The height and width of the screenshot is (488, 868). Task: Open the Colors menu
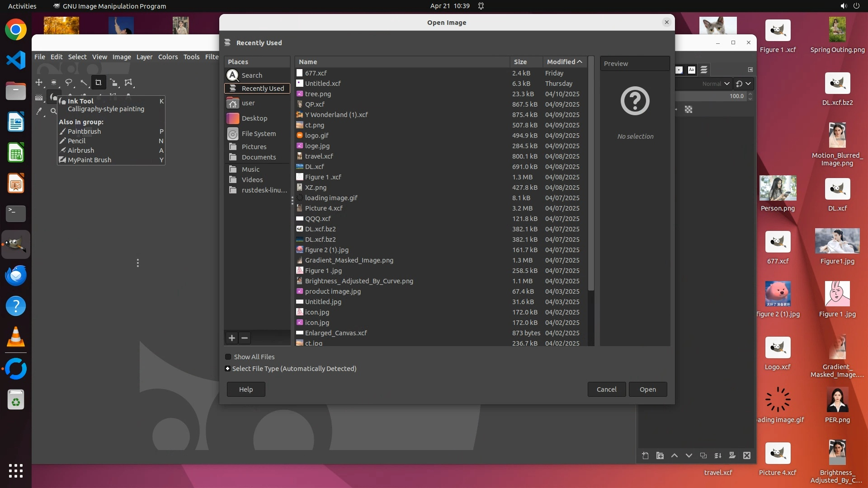tap(168, 57)
